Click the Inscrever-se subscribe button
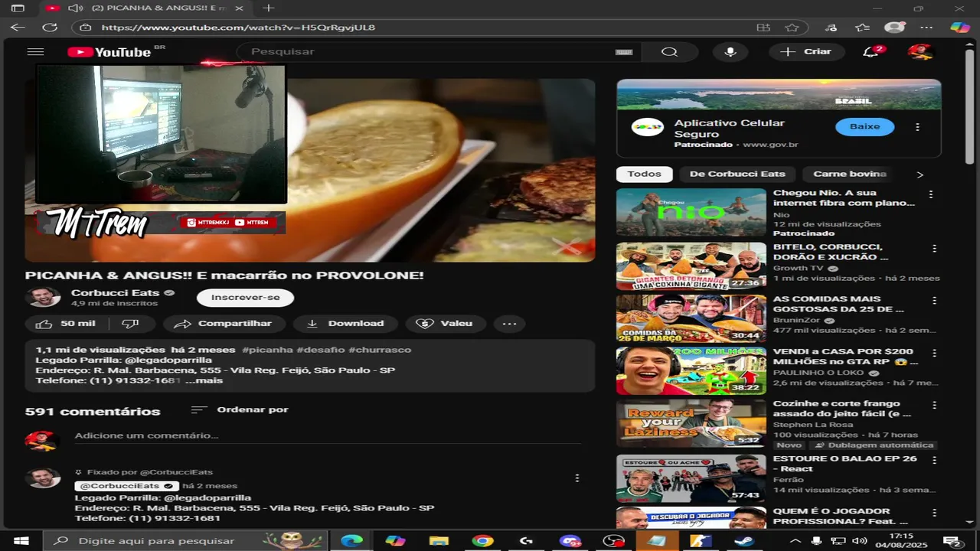The height and width of the screenshot is (551, 980). pyautogui.click(x=245, y=298)
